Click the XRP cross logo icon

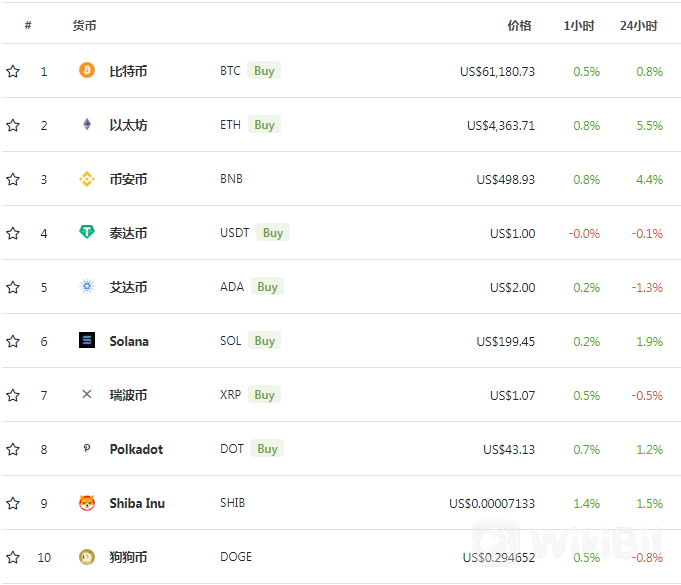click(x=87, y=394)
